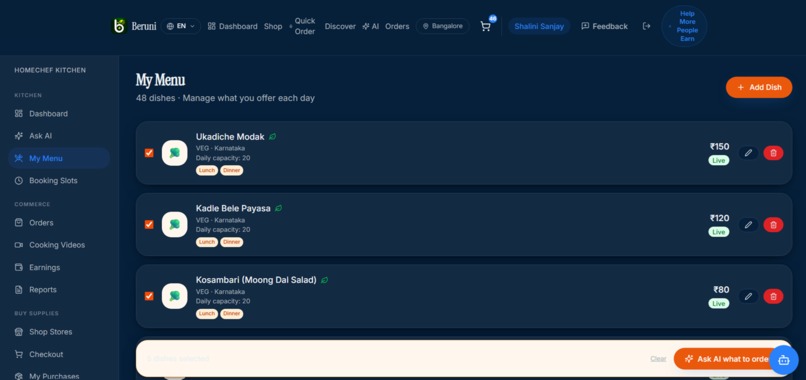Open the Shalini Sanjay profile button
Viewport: 806px width, 380px height.
click(x=539, y=26)
